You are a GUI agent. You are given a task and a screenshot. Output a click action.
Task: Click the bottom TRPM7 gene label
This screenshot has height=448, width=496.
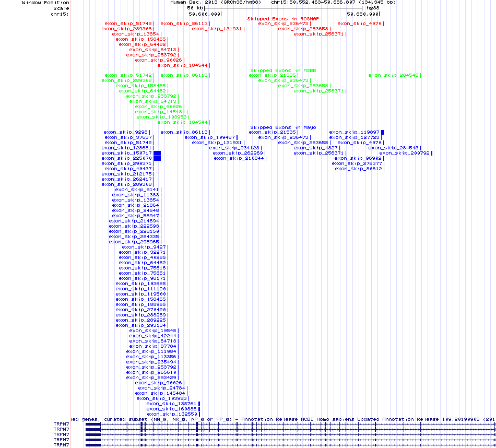pos(61,445)
